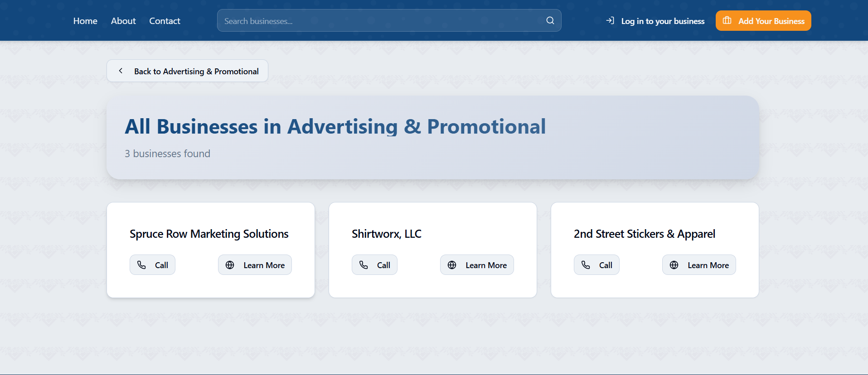Click the search magnifier icon
868x375 pixels.
[x=550, y=20]
